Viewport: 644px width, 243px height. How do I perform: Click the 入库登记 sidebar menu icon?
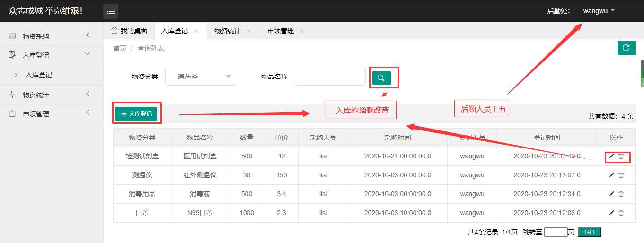point(12,55)
